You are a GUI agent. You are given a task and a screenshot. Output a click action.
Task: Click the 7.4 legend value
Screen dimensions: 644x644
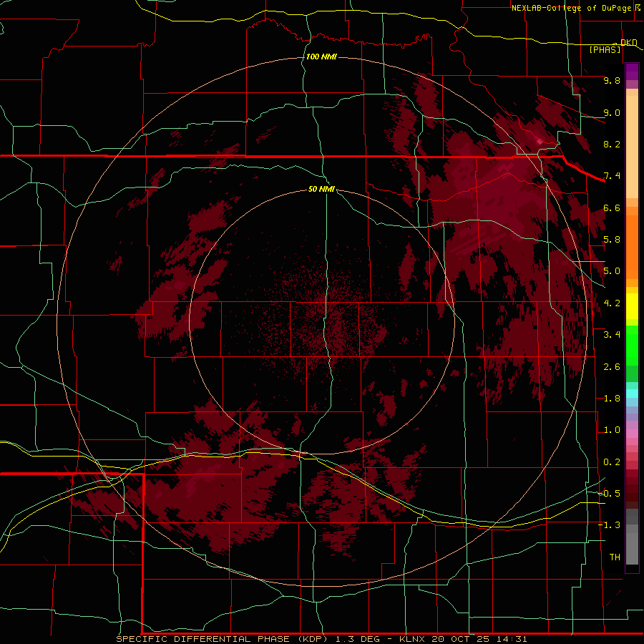[612, 176]
